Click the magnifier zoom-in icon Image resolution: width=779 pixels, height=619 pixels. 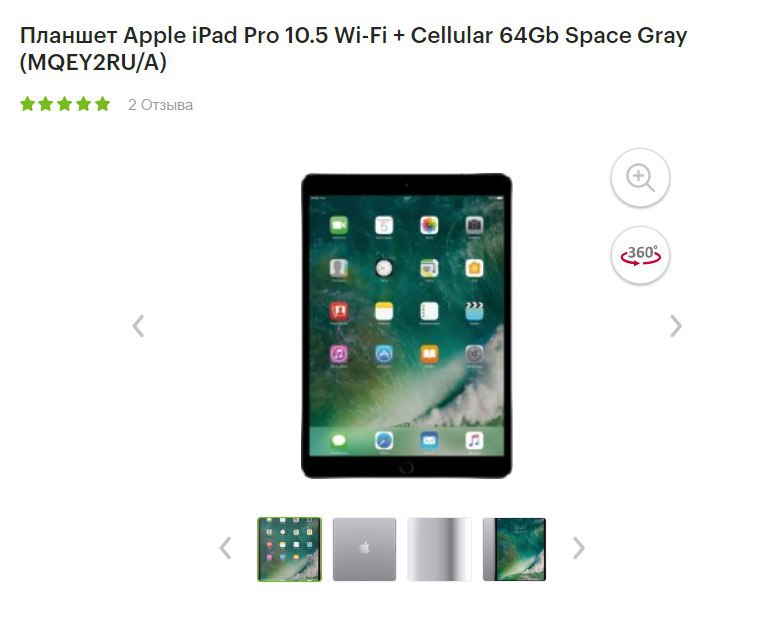(x=640, y=177)
